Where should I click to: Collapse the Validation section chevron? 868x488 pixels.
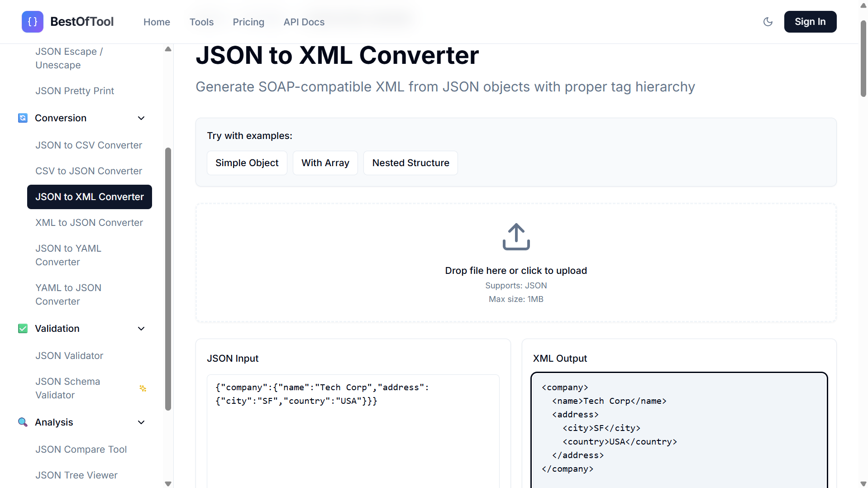(141, 329)
